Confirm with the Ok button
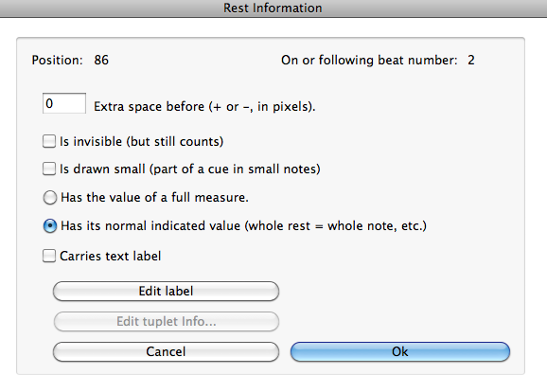This screenshot has height=392, width=547. (400, 351)
